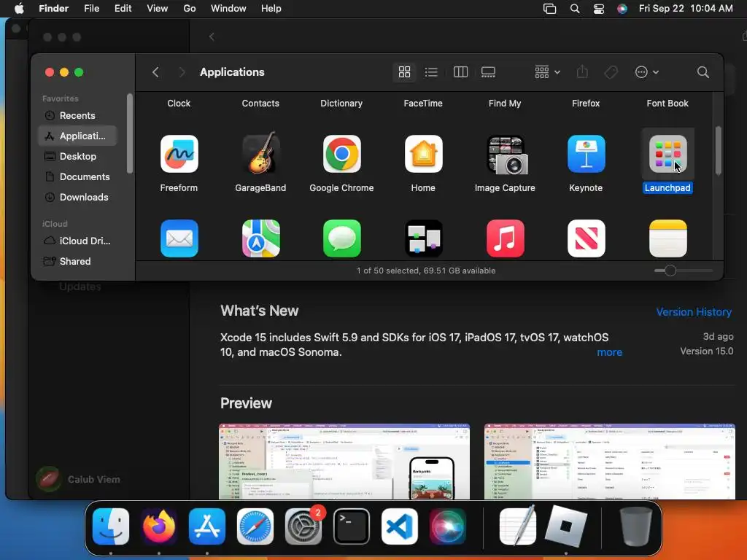Open Control Center in menu bar
The width and height of the screenshot is (747, 560).
(599, 9)
